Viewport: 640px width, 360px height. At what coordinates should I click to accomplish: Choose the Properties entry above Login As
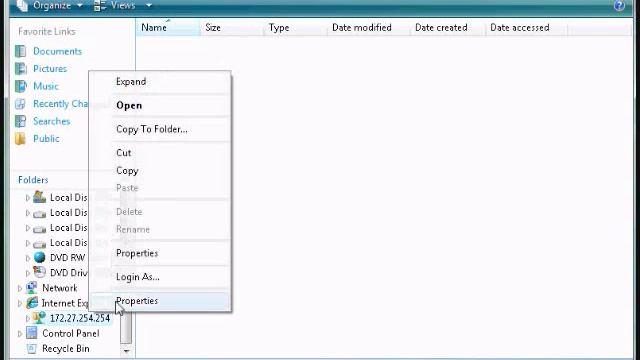[160, 253]
